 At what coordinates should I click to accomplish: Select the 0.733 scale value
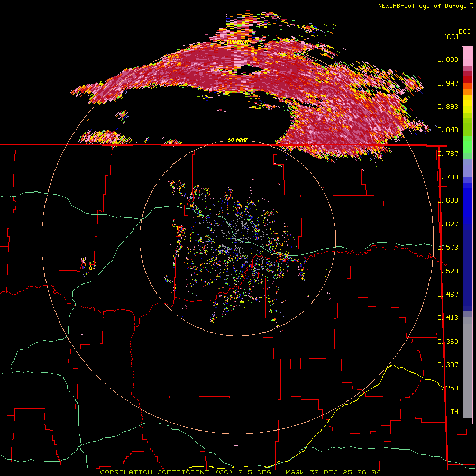448,177
